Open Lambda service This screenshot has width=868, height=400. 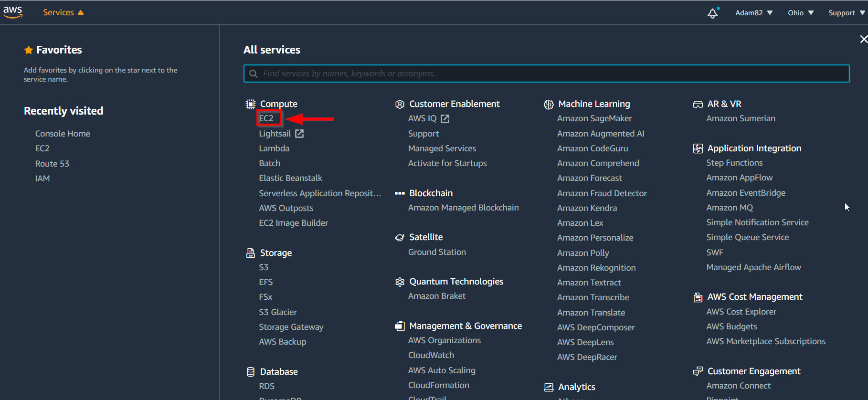[x=274, y=148]
